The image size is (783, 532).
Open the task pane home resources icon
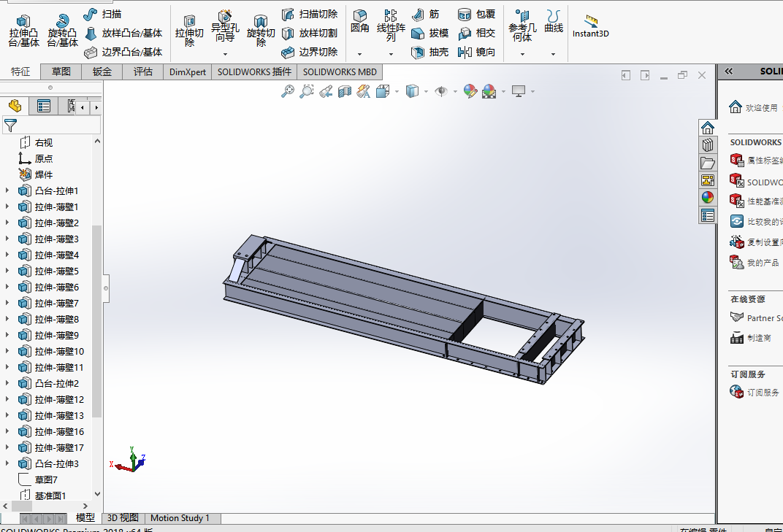[708, 128]
